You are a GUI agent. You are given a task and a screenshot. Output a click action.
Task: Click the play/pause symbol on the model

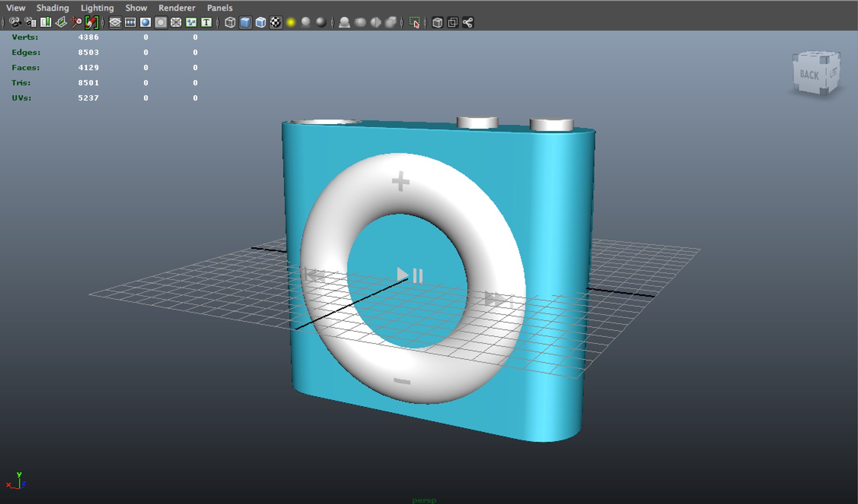[x=410, y=275]
